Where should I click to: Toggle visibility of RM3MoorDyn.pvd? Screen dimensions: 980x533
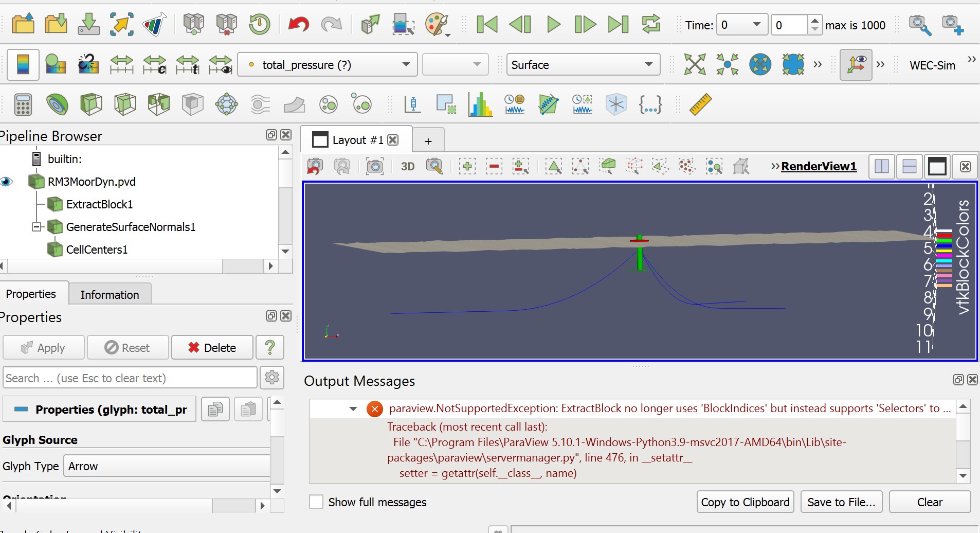tap(7, 182)
